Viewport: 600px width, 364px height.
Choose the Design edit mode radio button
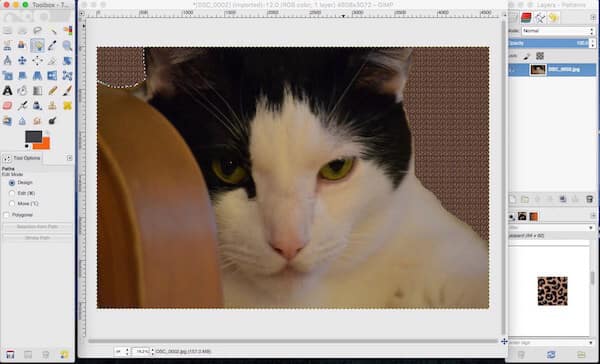[x=12, y=183]
